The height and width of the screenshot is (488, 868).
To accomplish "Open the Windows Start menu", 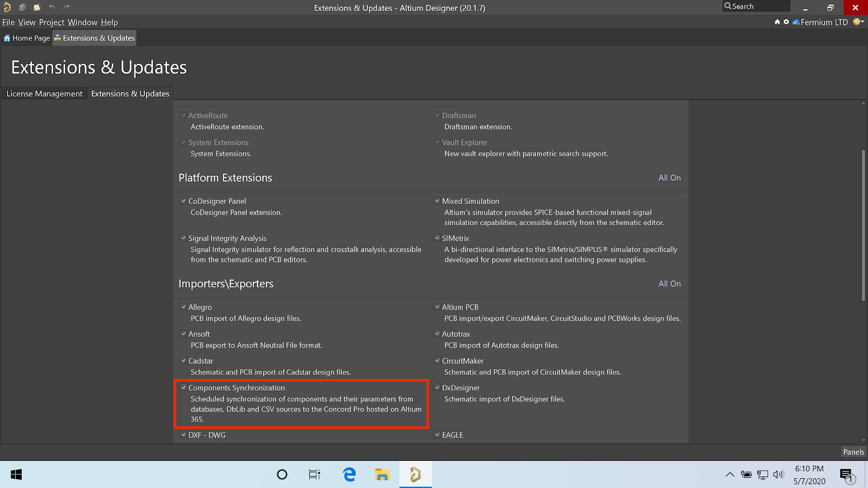I will pyautogui.click(x=16, y=474).
